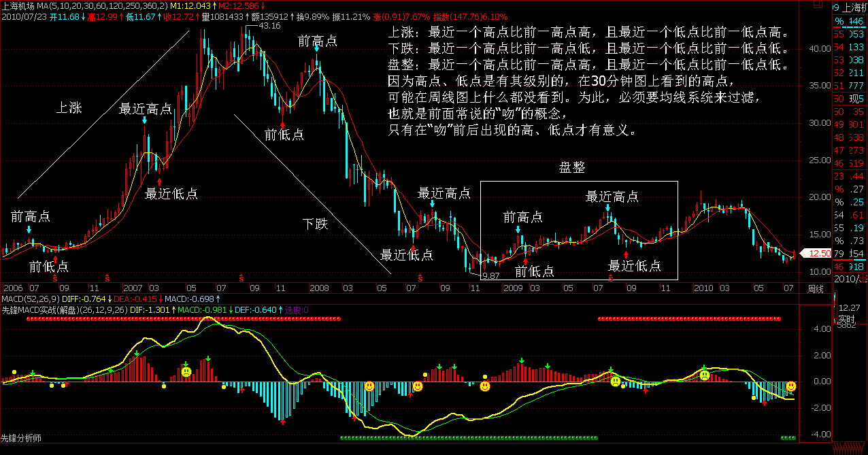The height and width of the screenshot is (455, 868).
Task: Open the 实时 panel on the right
Action: [x=846, y=318]
